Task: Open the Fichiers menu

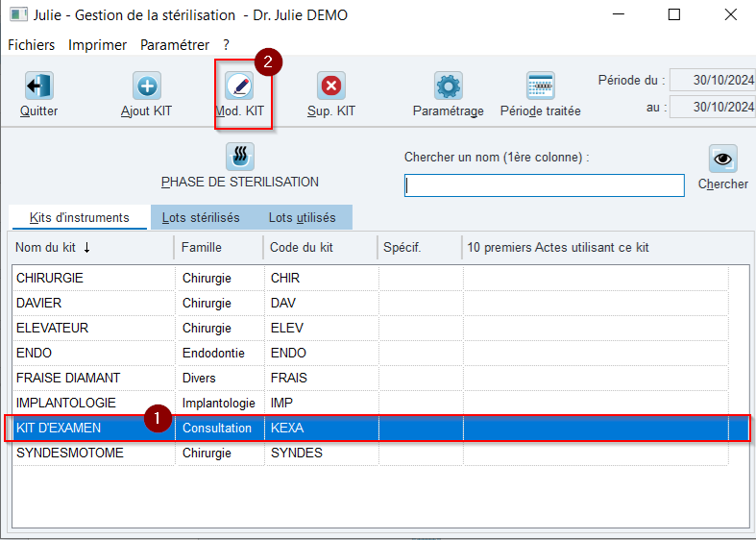Action: click(32, 45)
